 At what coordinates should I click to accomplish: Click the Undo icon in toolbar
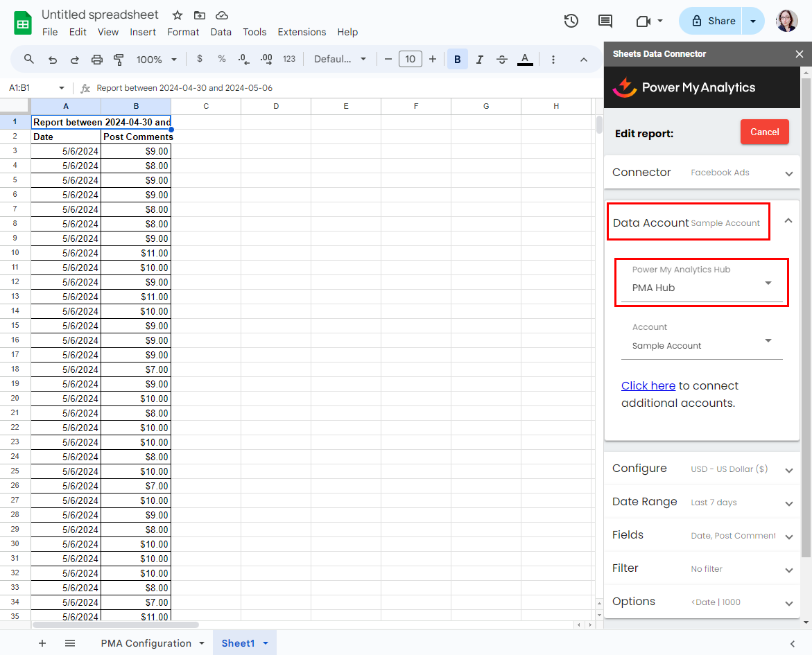click(x=53, y=60)
